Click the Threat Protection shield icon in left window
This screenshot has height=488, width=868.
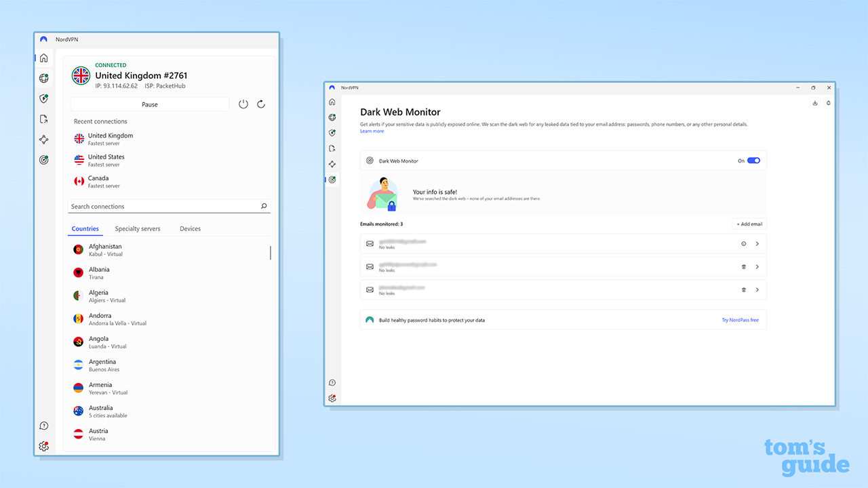pyautogui.click(x=43, y=99)
